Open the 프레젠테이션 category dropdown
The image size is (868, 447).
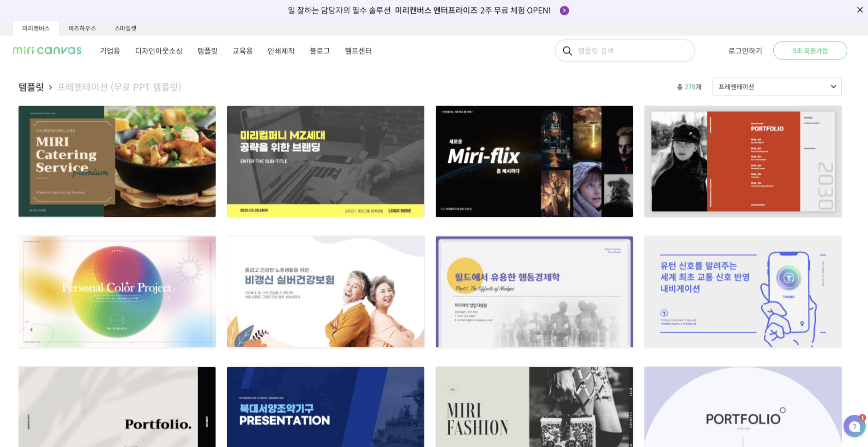777,87
